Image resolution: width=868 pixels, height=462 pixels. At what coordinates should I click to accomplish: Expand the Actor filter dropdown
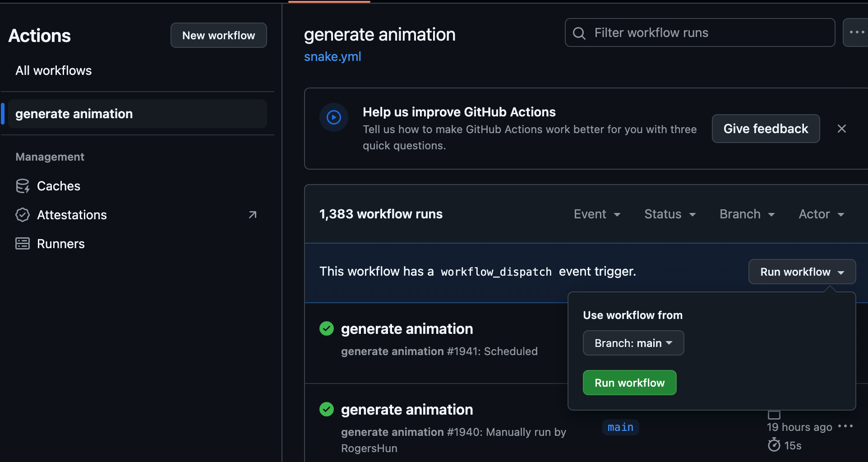pyautogui.click(x=822, y=214)
